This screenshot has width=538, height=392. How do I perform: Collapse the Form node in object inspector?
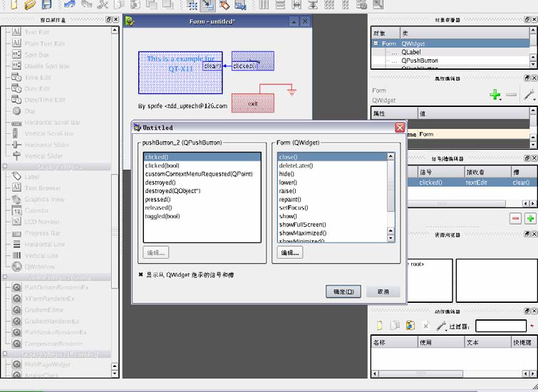pyautogui.click(x=376, y=43)
